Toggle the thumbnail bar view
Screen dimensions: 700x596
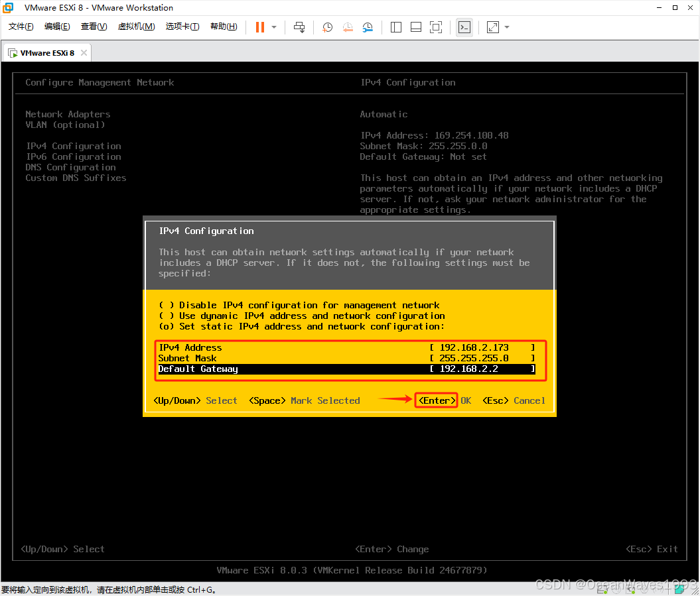[x=416, y=27]
